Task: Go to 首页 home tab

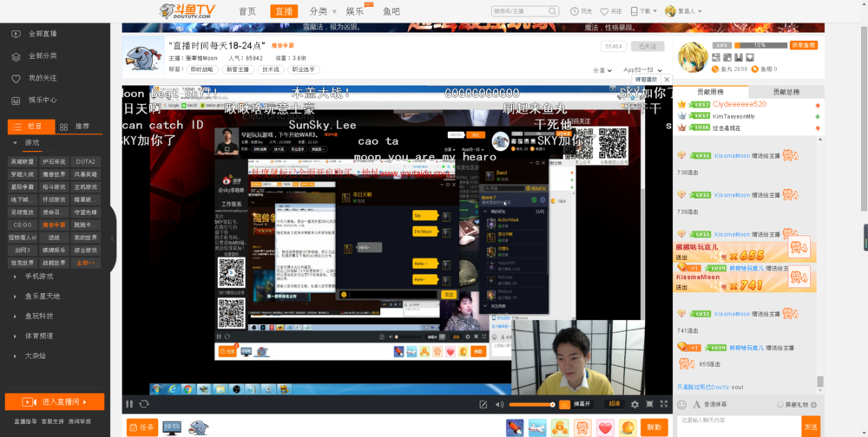Action: pyautogui.click(x=247, y=11)
